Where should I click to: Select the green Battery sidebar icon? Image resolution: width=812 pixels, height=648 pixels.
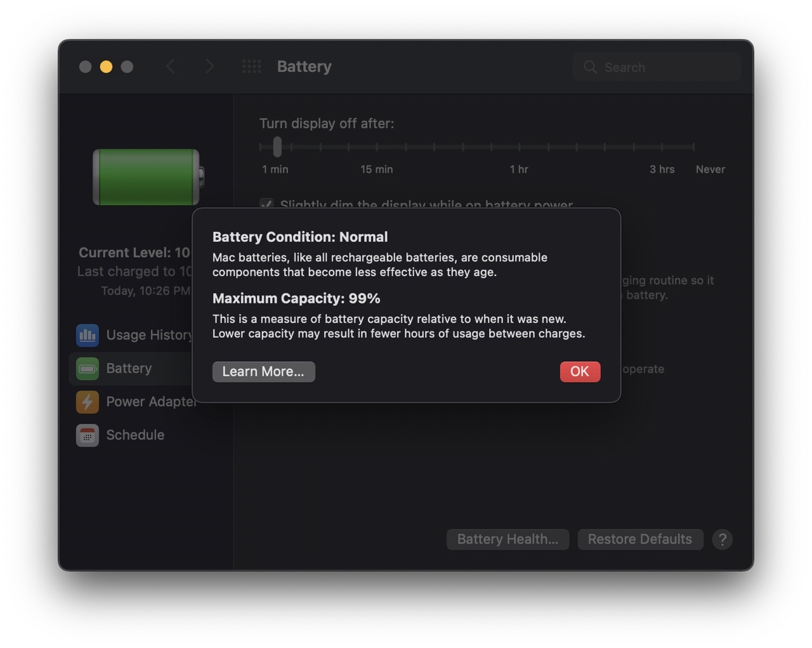point(88,369)
